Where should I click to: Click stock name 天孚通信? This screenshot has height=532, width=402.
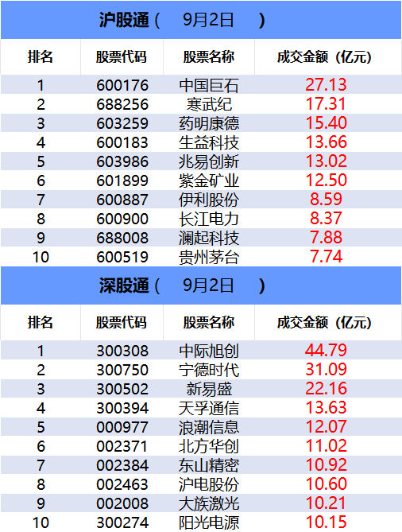(209, 408)
